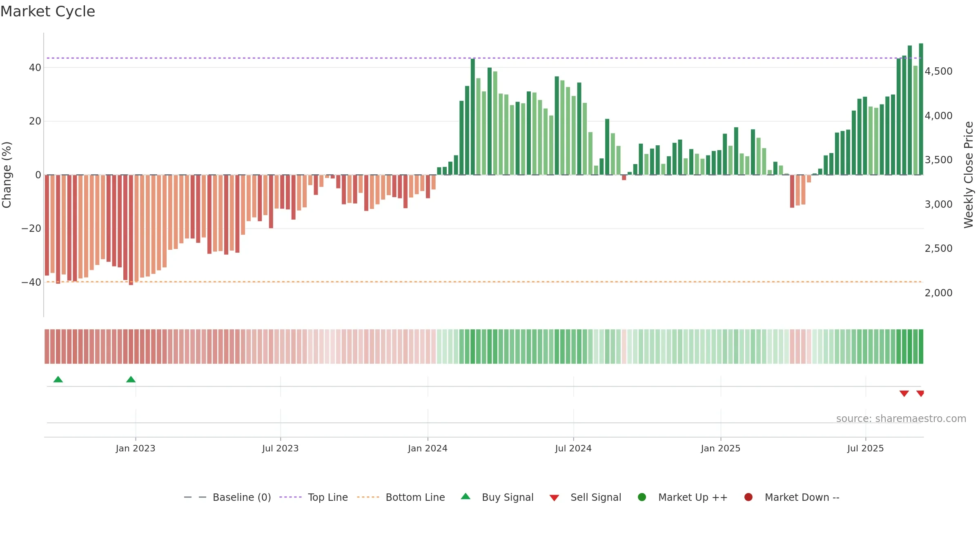Viewport: 980px width, 551px height.
Task: Click the Change (%) axis label
Action: click(7, 175)
